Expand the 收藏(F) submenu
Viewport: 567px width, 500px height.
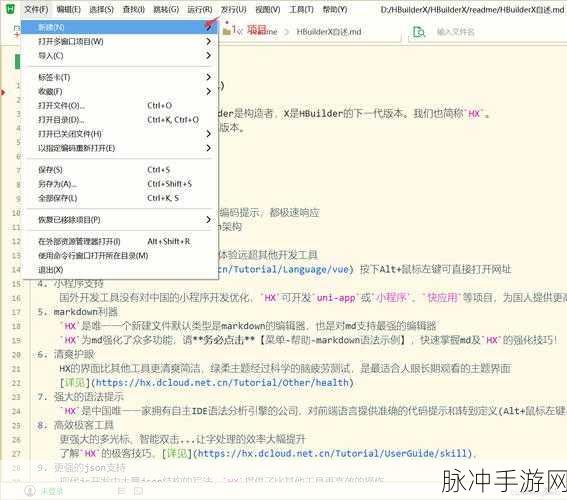pos(208,91)
